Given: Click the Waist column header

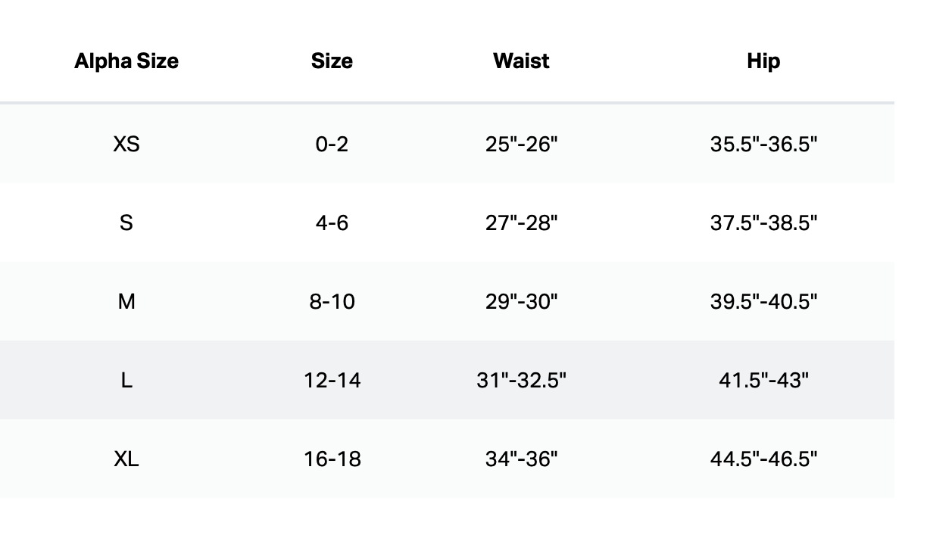Looking at the screenshot, I should point(521,61).
